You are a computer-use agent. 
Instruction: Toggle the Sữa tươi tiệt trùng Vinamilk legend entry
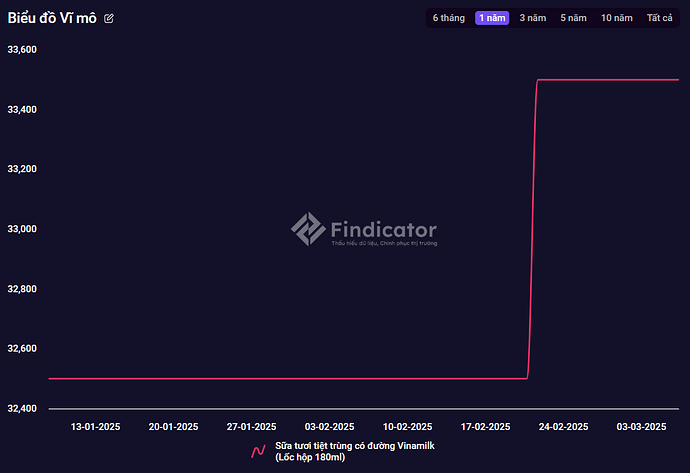coord(343,451)
